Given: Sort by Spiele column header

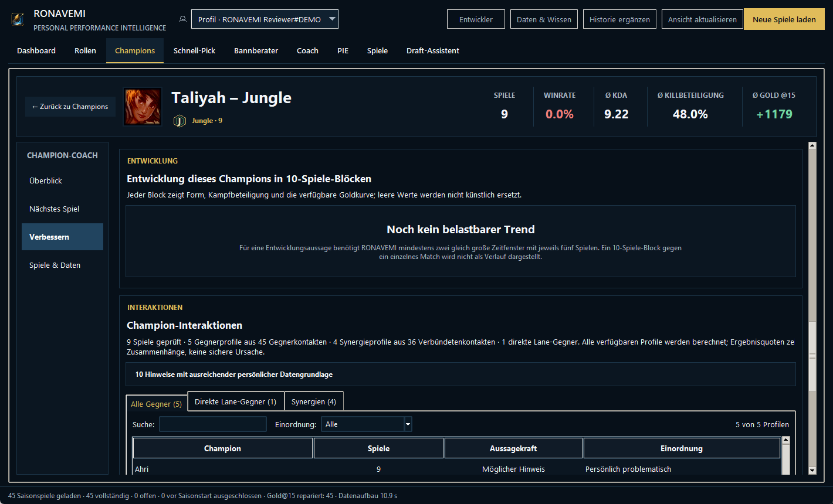Looking at the screenshot, I should coord(378,448).
